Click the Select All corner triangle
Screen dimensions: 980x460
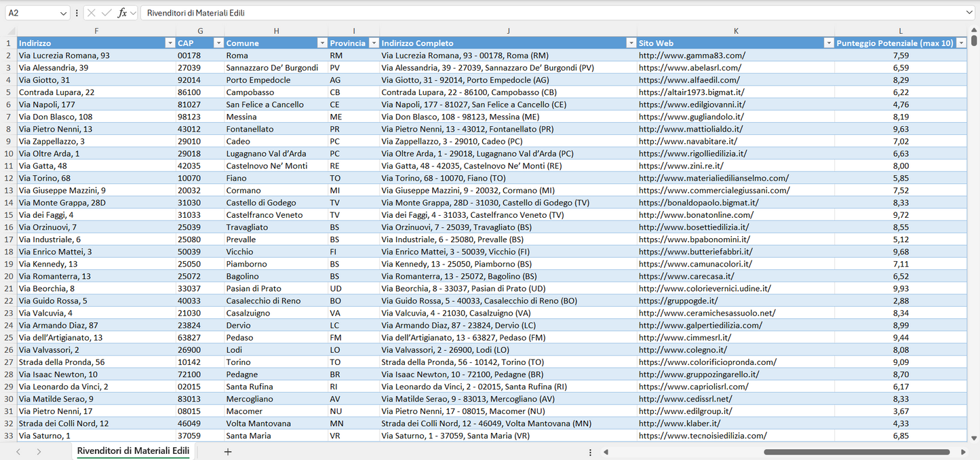click(x=11, y=31)
